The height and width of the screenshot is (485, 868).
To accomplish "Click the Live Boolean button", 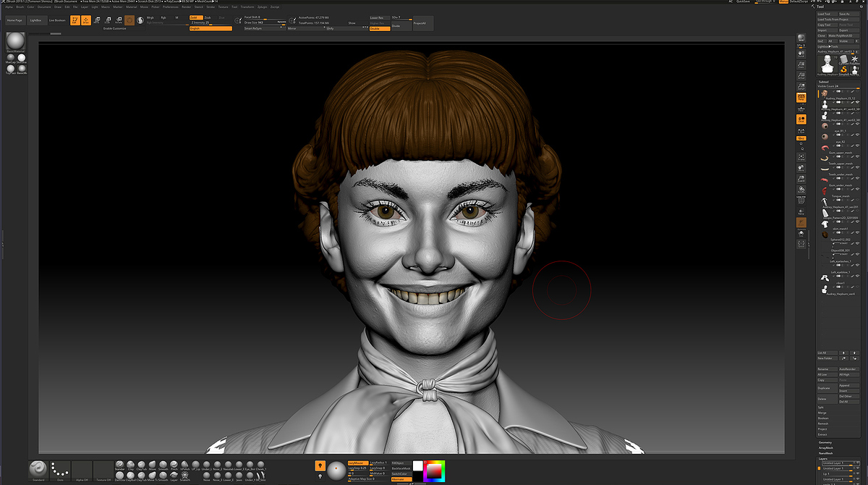I will click(57, 20).
